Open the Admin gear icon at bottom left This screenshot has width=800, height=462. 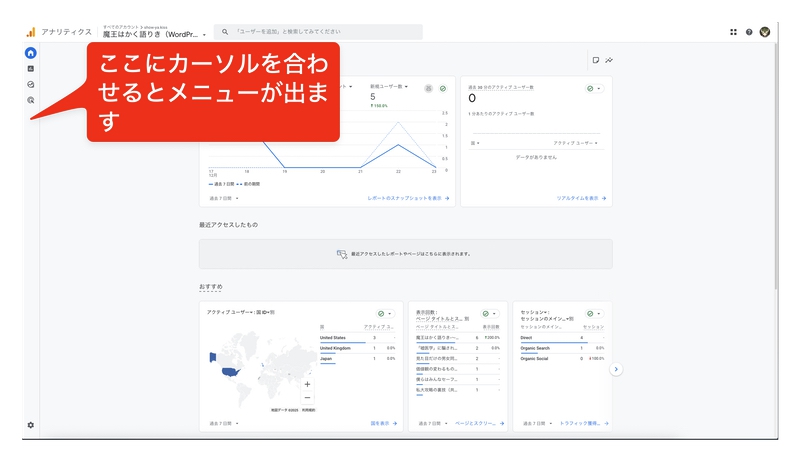click(x=31, y=425)
